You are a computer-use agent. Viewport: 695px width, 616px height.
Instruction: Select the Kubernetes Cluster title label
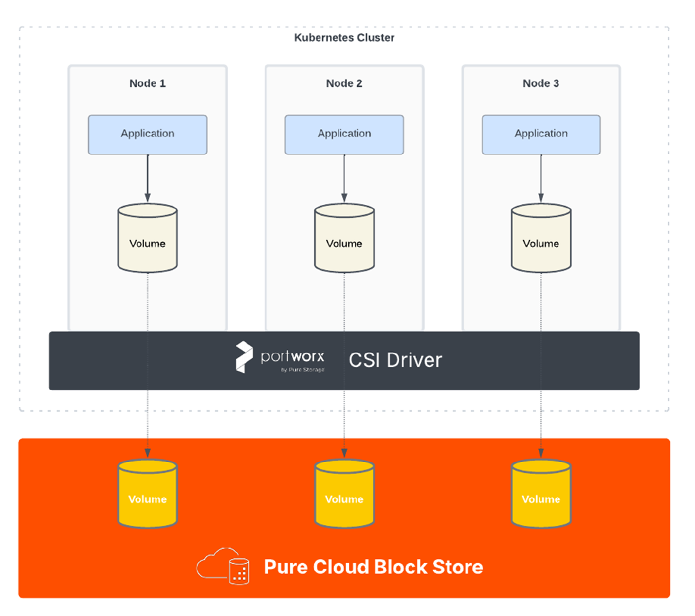344,38
